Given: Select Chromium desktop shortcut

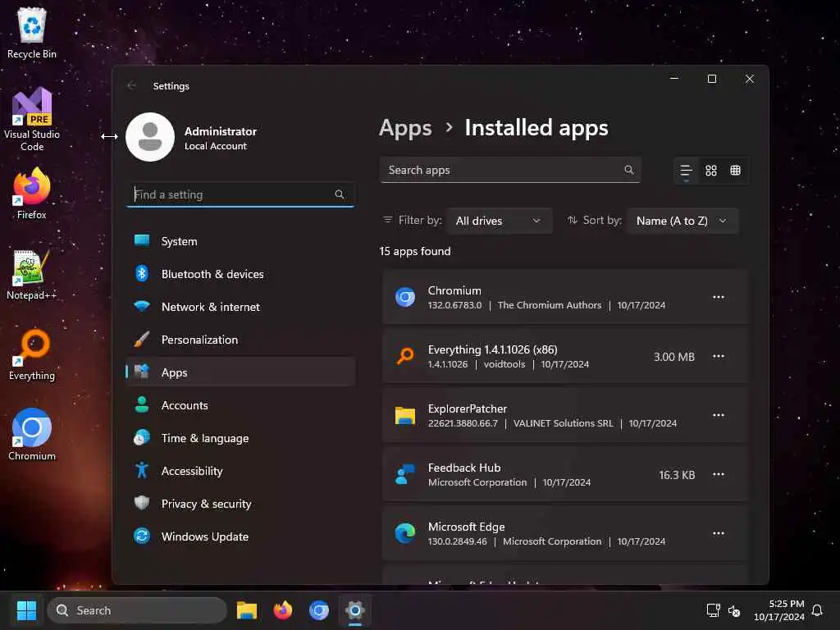Looking at the screenshot, I should 32,435.
